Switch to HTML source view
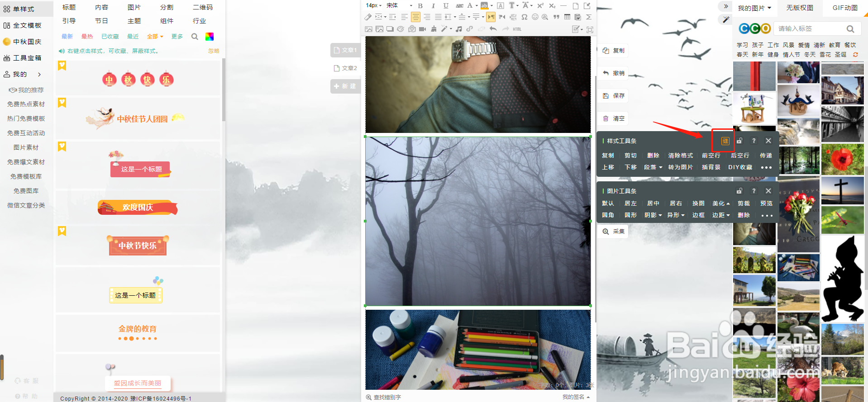 (517, 29)
